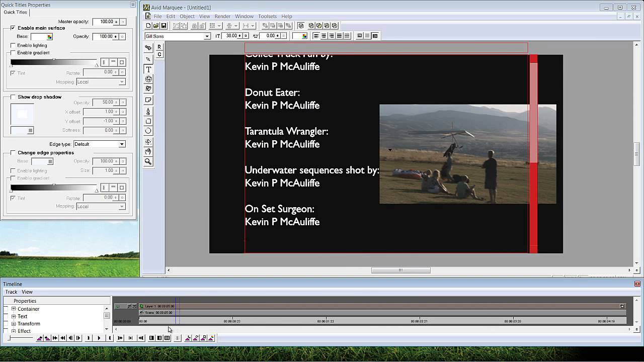Open the Object menu

pos(187,16)
